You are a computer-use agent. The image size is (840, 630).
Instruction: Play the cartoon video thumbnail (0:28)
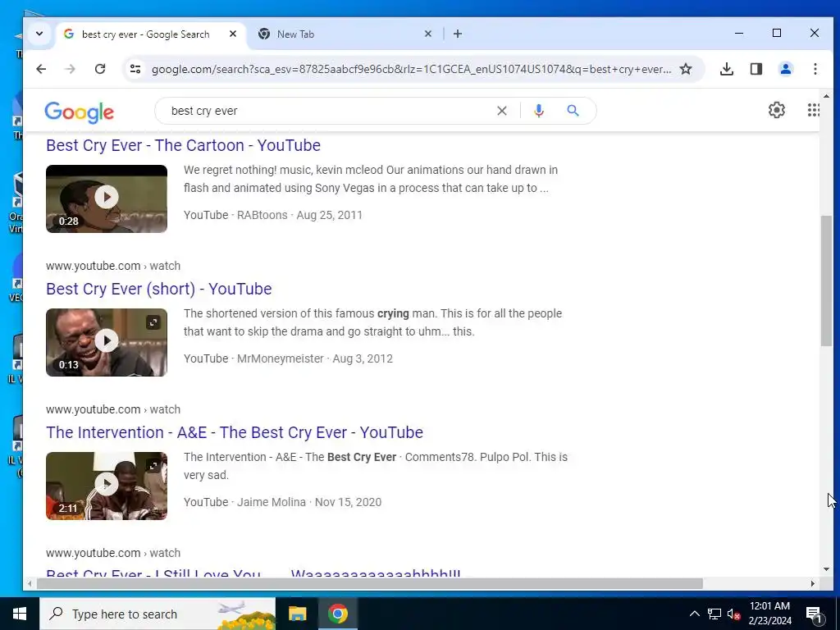pyautogui.click(x=107, y=199)
